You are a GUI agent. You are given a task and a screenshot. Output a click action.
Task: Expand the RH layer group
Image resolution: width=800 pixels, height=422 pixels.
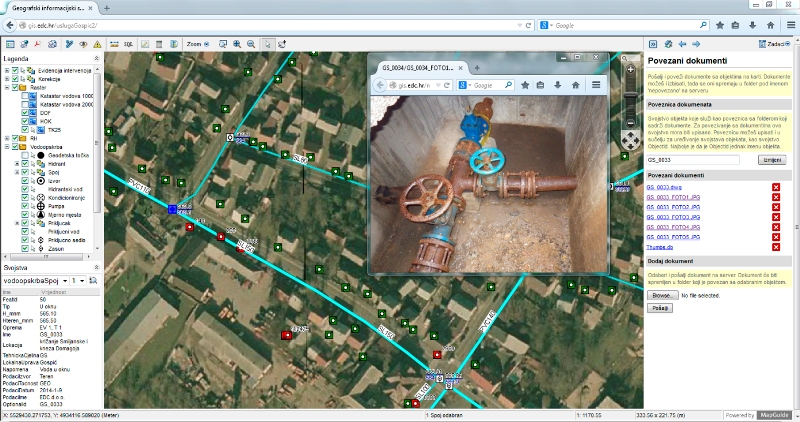point(7,138)
